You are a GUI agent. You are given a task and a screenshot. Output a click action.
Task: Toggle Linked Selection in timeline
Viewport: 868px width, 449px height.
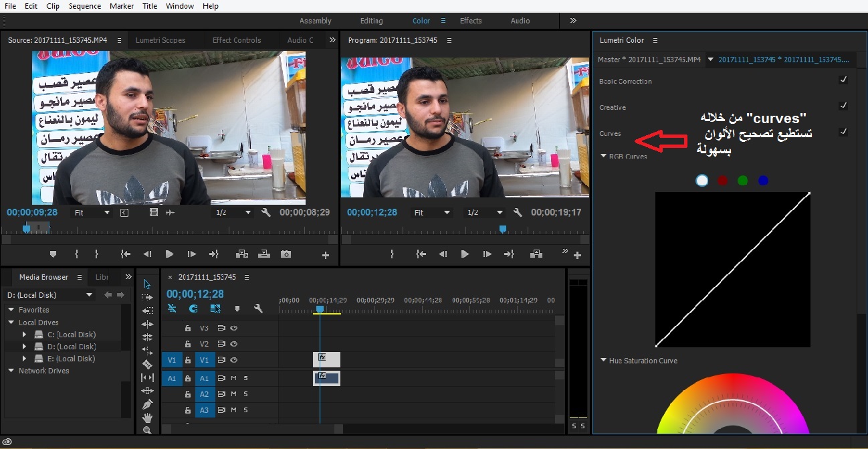pyautogui.click(x=215, y=308)
